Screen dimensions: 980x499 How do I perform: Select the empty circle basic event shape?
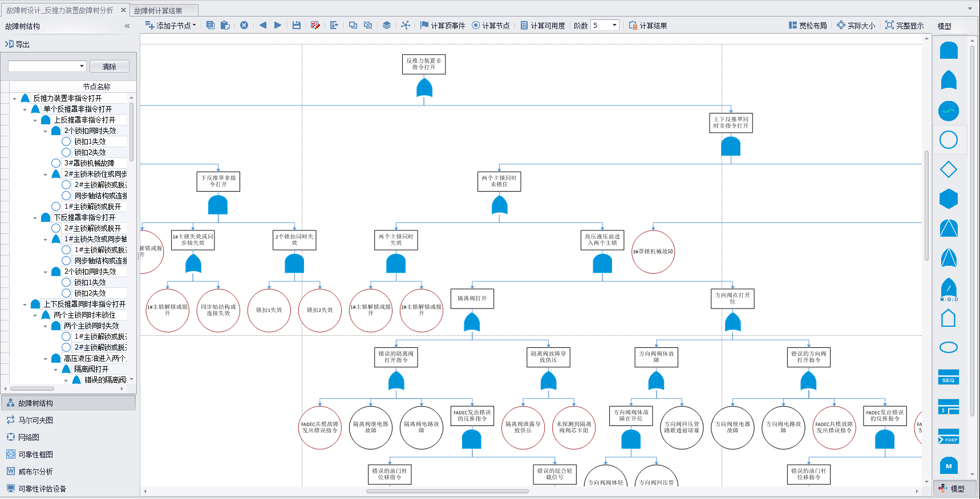coord(948,140)
